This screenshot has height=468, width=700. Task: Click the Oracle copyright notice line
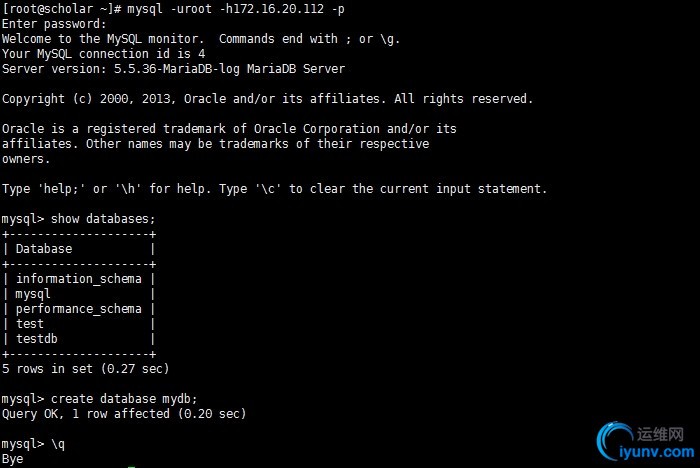click(267, 98)
